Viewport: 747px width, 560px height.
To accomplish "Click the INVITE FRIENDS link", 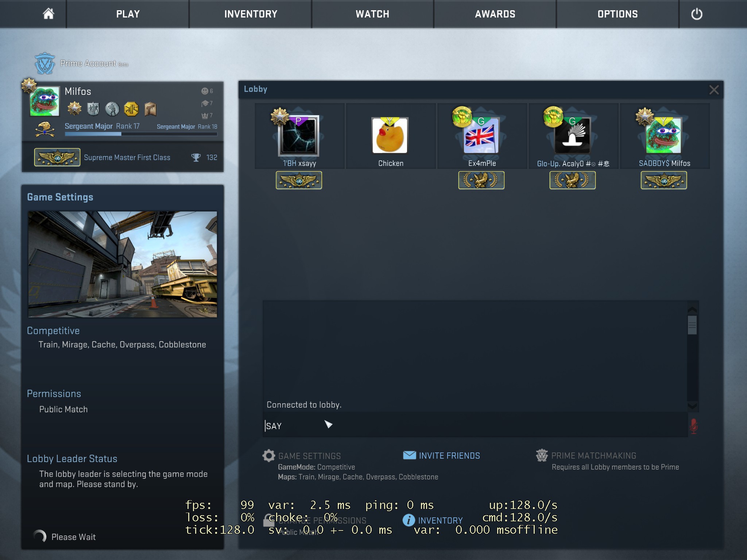I will pos(449,456).
